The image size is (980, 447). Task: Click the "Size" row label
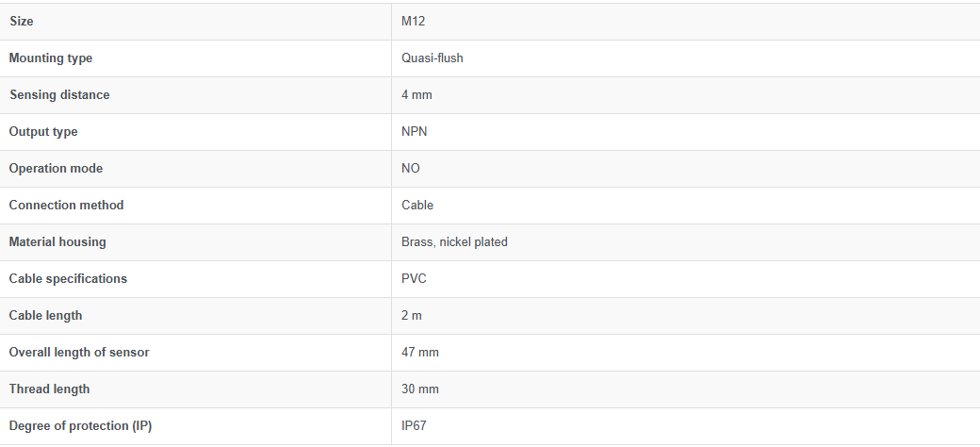22,22
